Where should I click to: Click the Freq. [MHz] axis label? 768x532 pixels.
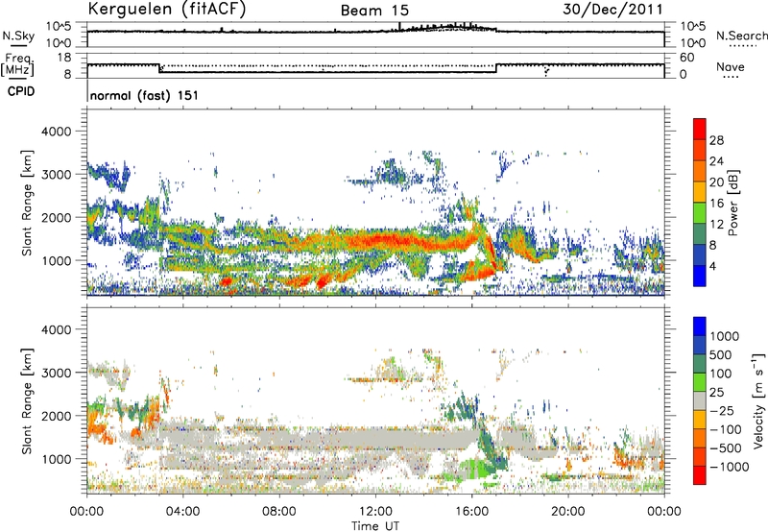17,64
